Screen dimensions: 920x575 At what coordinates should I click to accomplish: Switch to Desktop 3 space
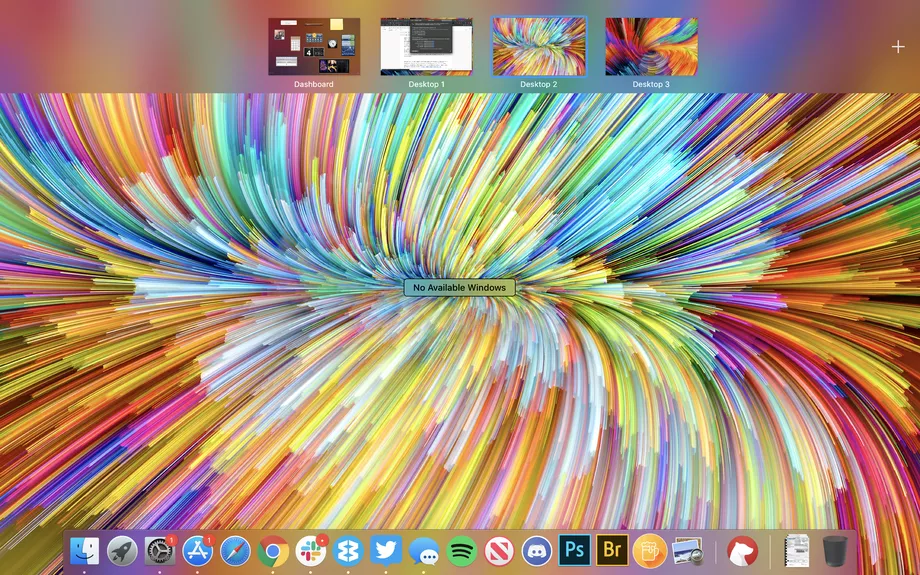pyautogui.click(x=651, y=46)
